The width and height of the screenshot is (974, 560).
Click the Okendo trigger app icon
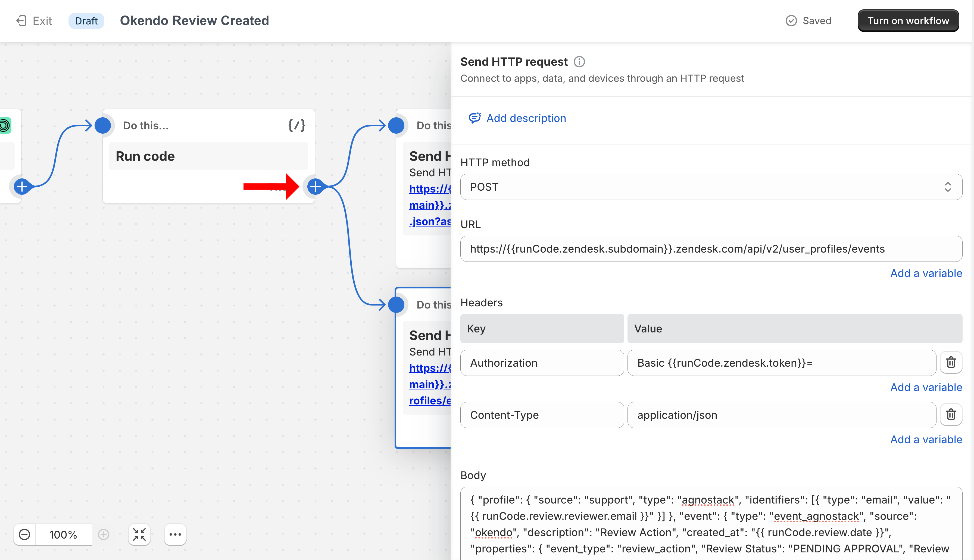tap(5, 125)
